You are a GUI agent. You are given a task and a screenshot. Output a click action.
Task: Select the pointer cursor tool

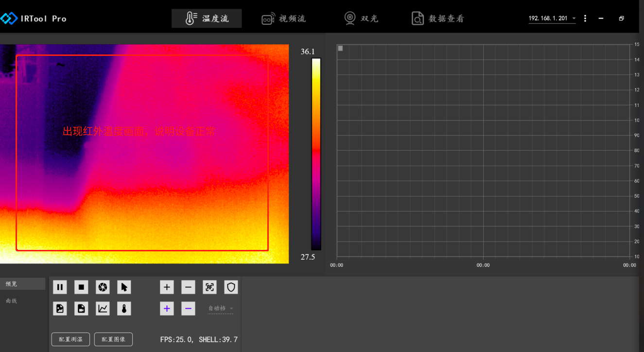coord(124,287)
